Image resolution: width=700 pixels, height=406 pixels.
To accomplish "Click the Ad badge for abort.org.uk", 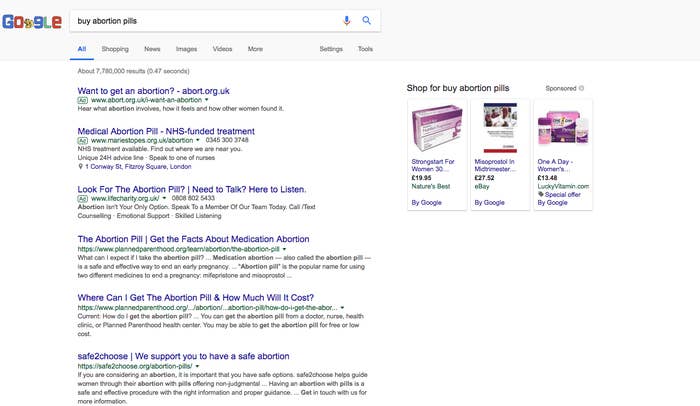I will click(x=83, y=100).
